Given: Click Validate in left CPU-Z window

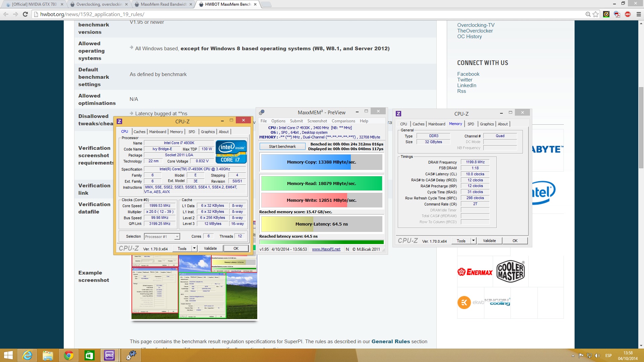Looking at the screenshot, I should [x=210, y=248].
